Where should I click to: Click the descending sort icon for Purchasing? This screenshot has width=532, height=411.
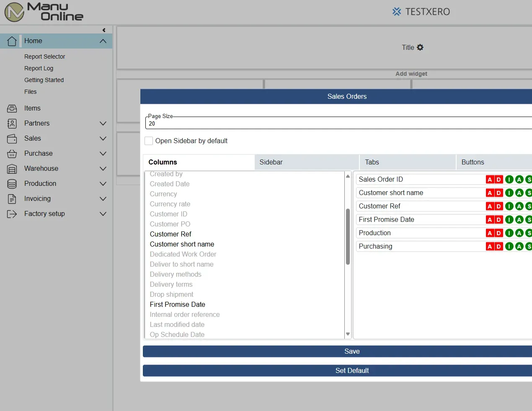coord(498,246)
